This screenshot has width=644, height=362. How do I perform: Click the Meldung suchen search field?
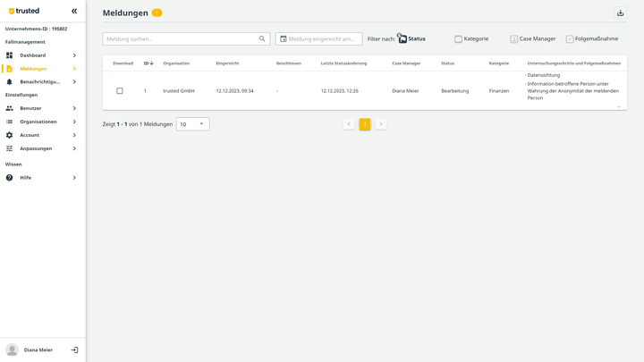[179, 39]
